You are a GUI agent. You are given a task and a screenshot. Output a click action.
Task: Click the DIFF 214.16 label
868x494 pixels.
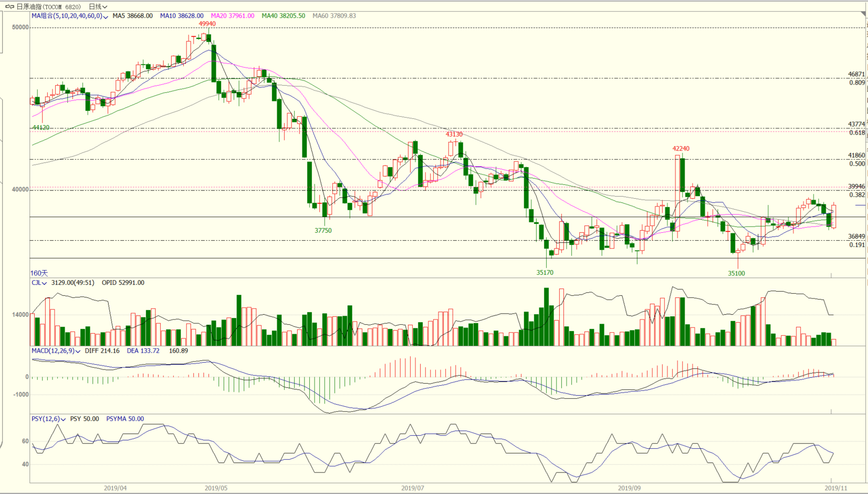click(102, 351)
